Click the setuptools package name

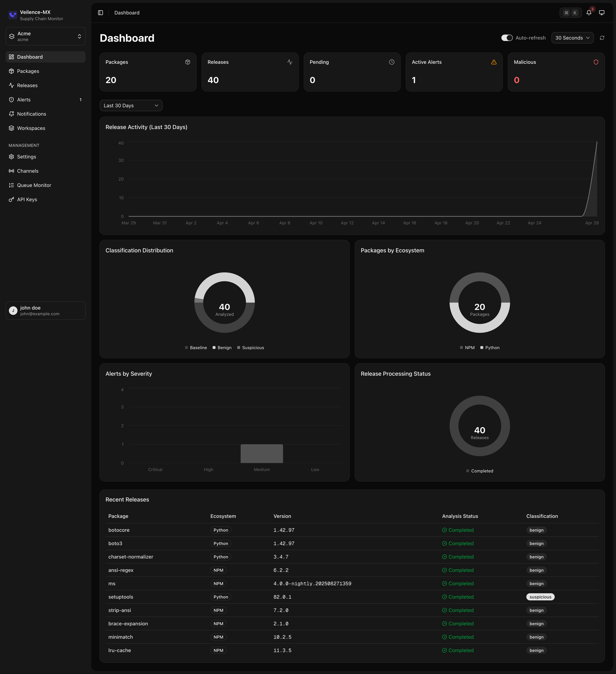click(x=121, y=597)
